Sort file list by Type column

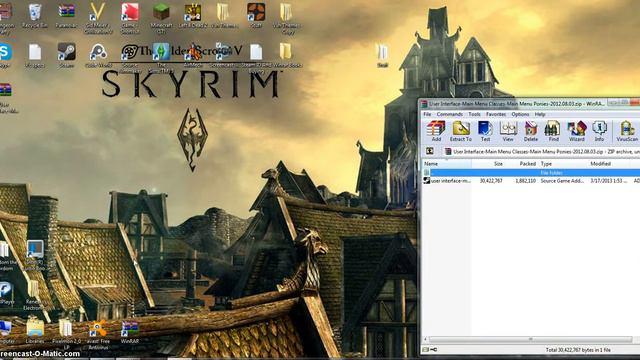tap(563, 164)
